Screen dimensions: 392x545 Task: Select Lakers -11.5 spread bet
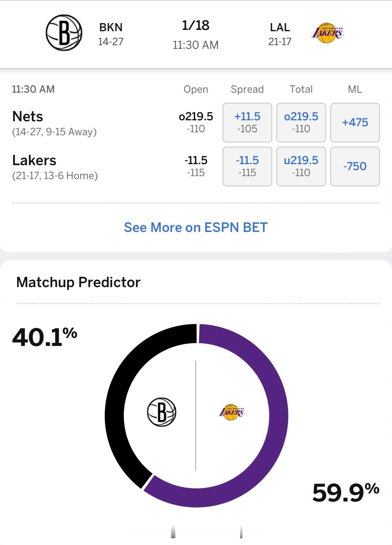click(247, 166)
